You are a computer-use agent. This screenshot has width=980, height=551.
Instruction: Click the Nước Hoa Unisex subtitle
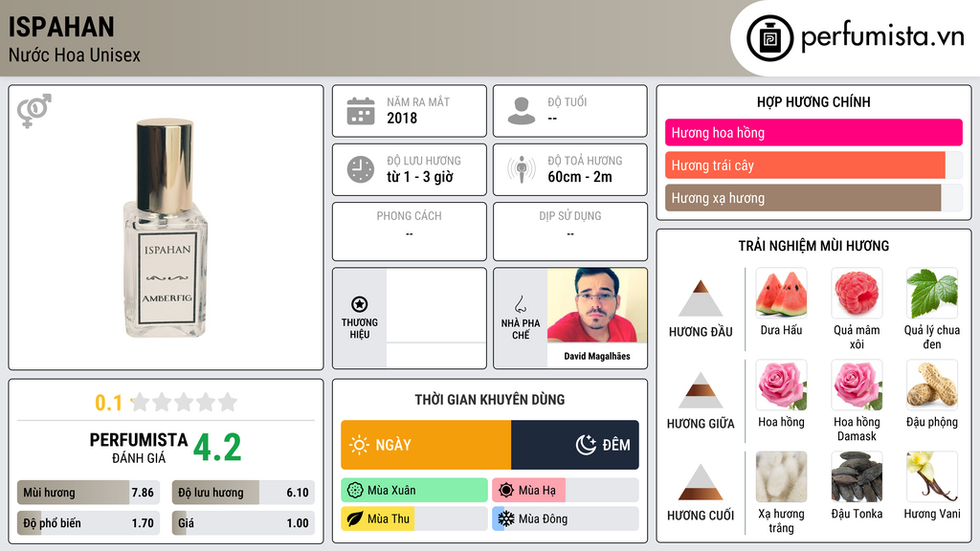pyautogui.click(x=75, y=55)
